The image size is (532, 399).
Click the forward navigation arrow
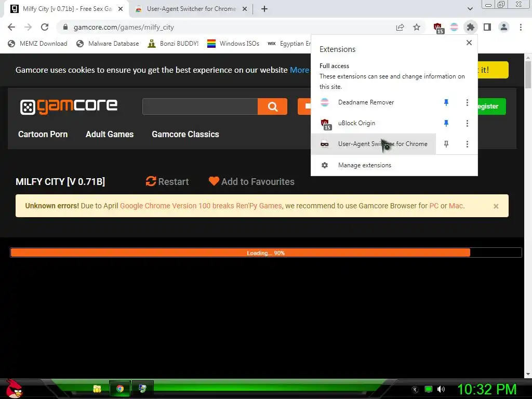click(x=28, y=27)
